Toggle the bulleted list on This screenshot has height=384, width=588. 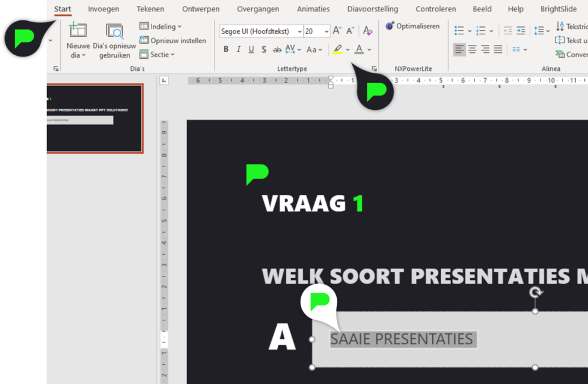tap(460, 29)
